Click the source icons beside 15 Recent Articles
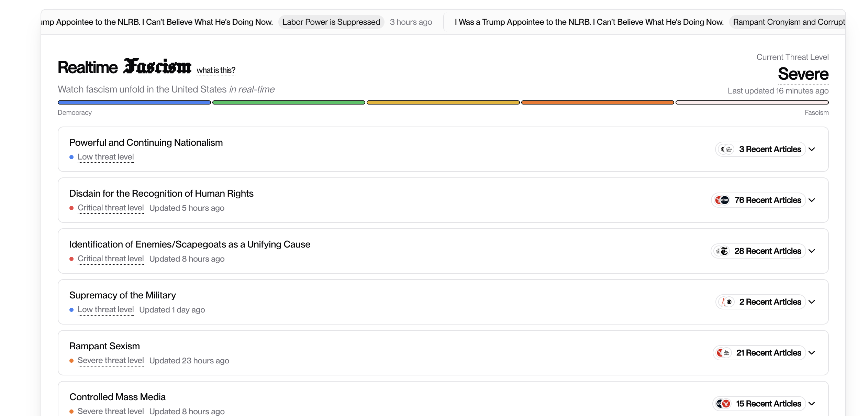868x416 pixels. click(x=723, y=404)
